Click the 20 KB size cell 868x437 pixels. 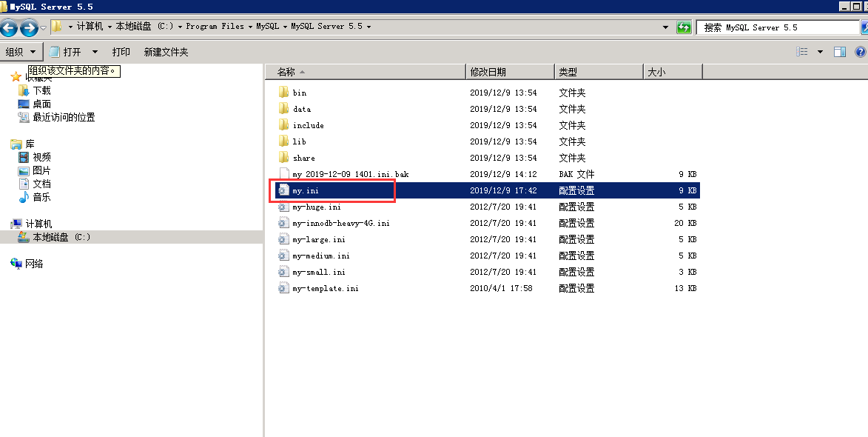[685, 223]
